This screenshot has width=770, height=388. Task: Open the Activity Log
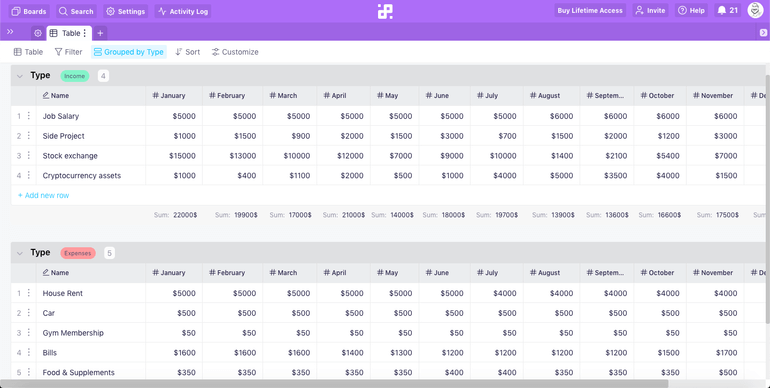point(183,11)
